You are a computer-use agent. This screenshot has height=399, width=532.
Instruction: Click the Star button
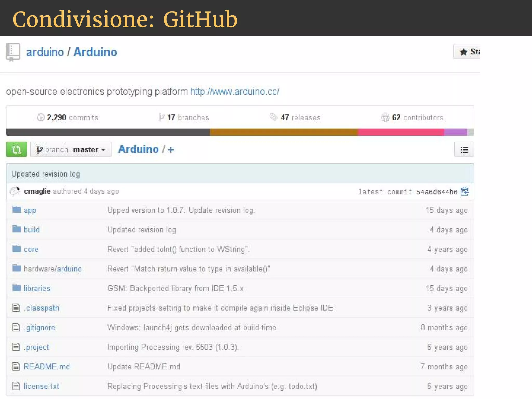tap(467, 52)
